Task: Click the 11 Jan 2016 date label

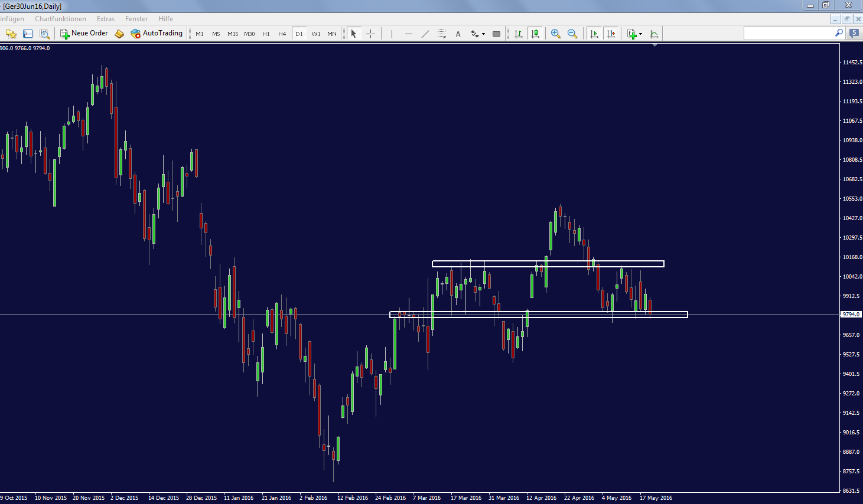Action: pos(239,498)
